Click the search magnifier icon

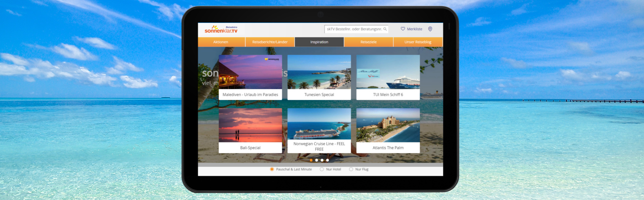[385, 29]
